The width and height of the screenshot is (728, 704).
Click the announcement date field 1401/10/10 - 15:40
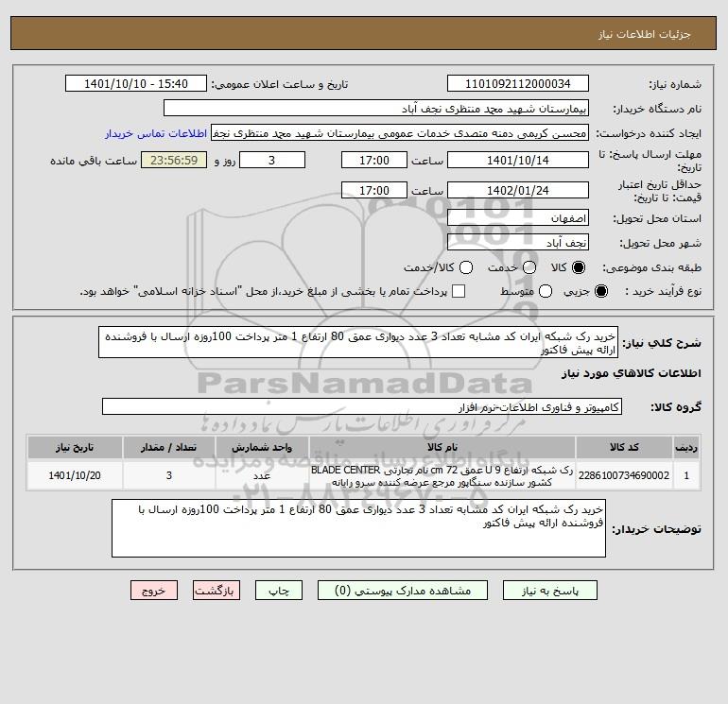136,83
